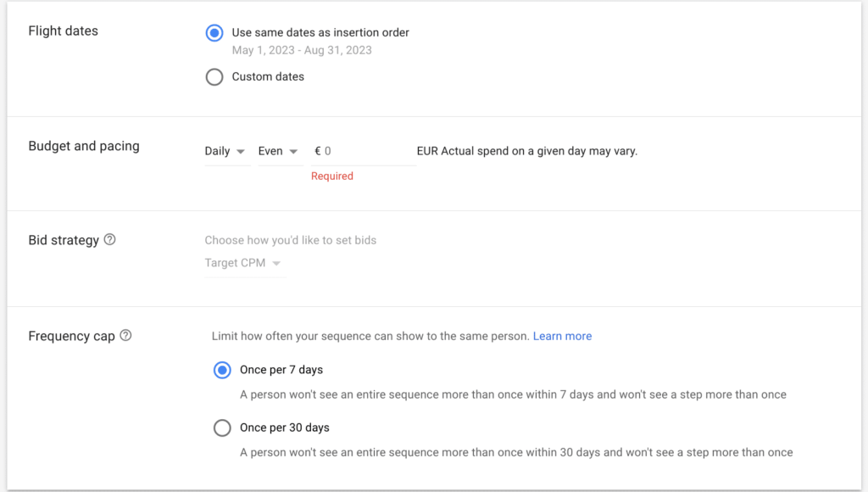Click the 'Actual spend may vary' note
This screenshot has width=868, height=492.
pos(526,151)
